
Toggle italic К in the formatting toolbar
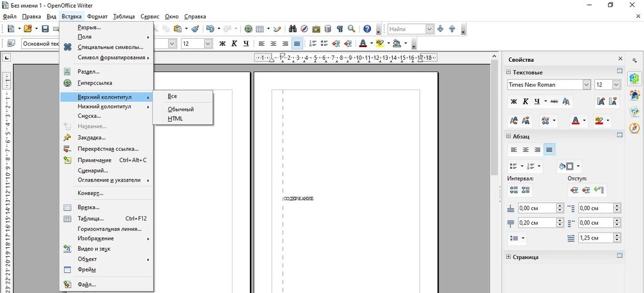click(x=234, y=43)
